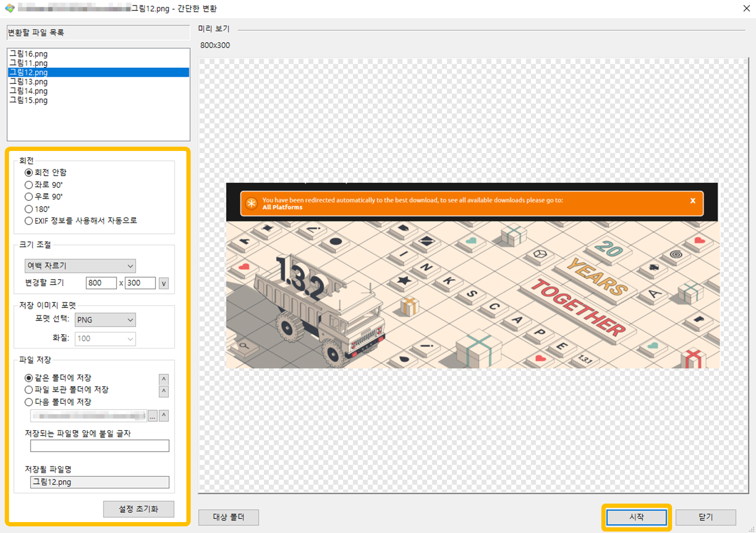Screen dimensions: 756x533
Task: Close the dialog with the title bar X
Action: (746, 8)
